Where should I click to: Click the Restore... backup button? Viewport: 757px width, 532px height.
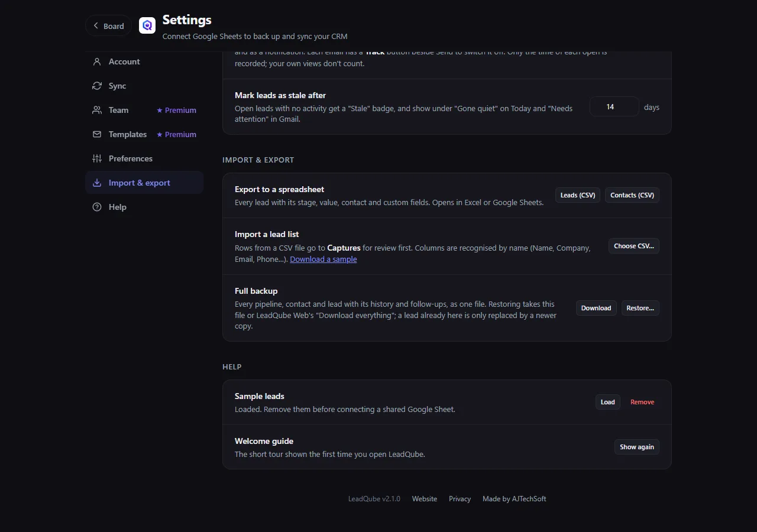point(640,308)
